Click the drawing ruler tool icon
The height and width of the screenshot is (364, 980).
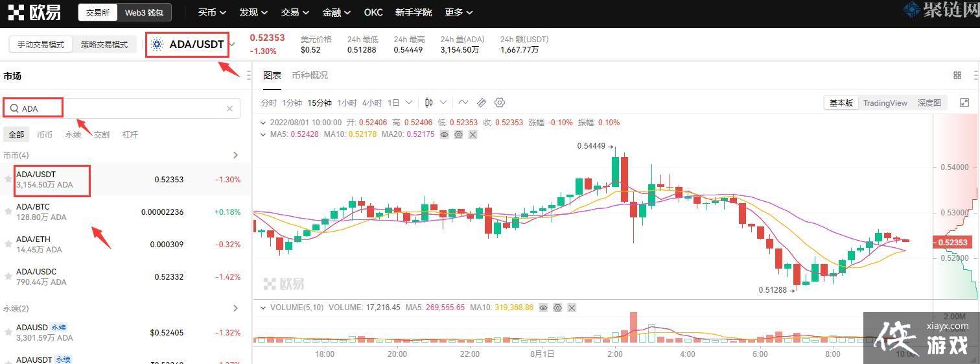tap(482, 103)
